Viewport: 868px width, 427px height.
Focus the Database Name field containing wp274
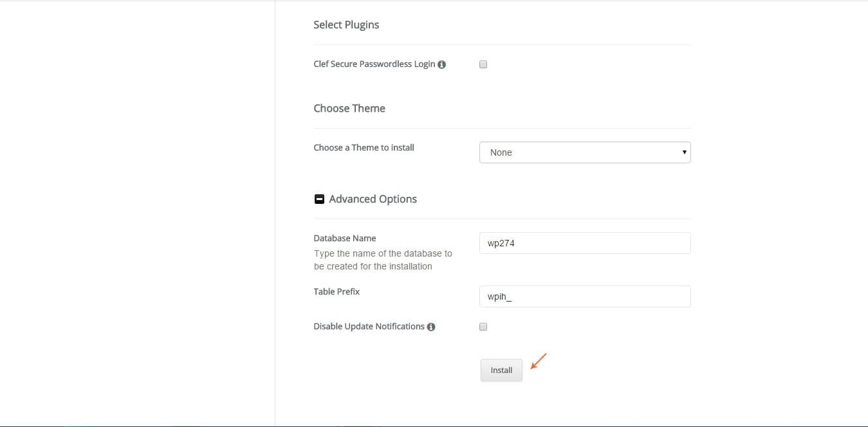pyautogui.click(x=585, y=243)
